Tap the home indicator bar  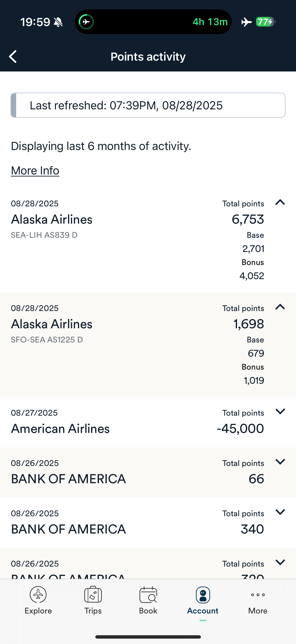point(148,637)
